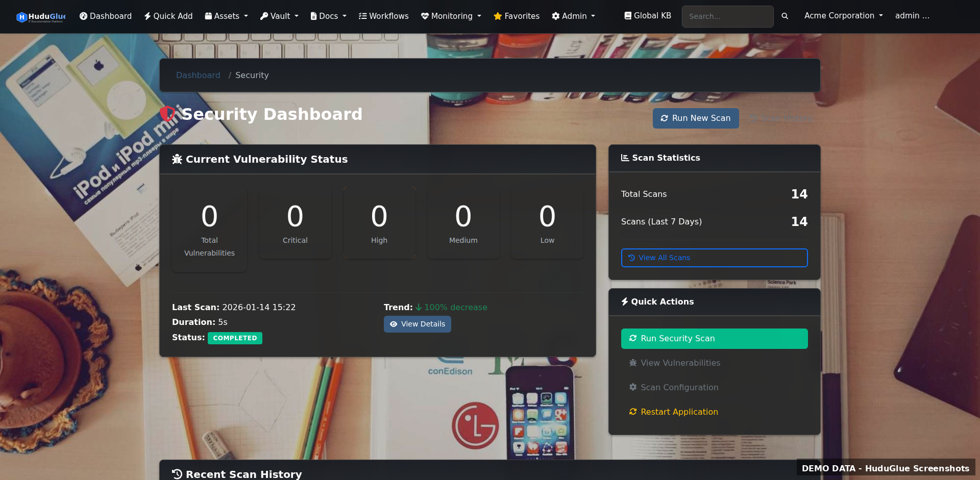This screenshot has height=480, width=980.
Task: Click the COMPLETED status badge
Action: (x=235, y=338)
